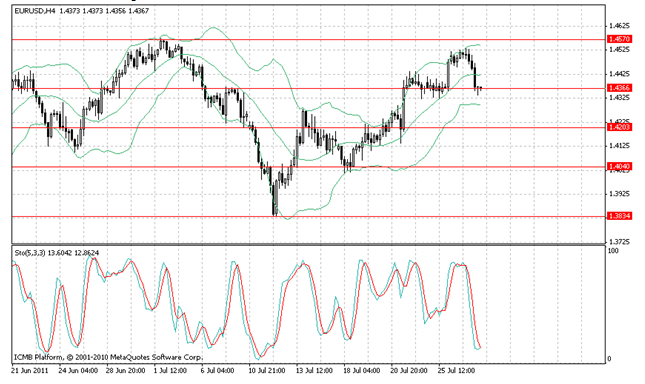
Task: Click the 1.4525 price axis label
Action: point(619,50)
